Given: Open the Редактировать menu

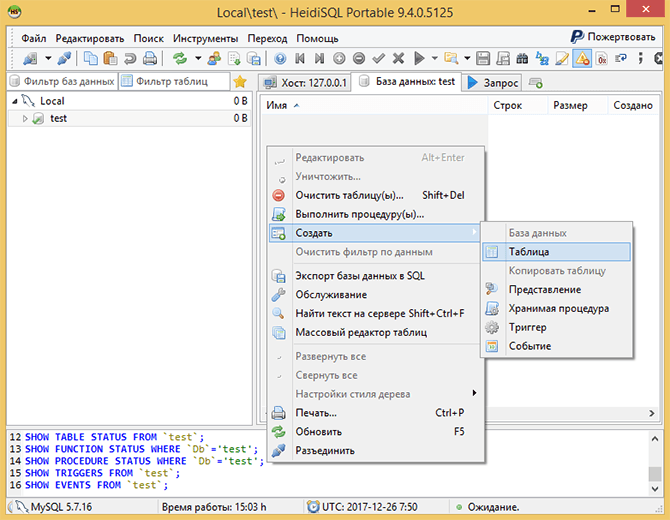Looking at the screenshot, I should [x=90, y=38].
